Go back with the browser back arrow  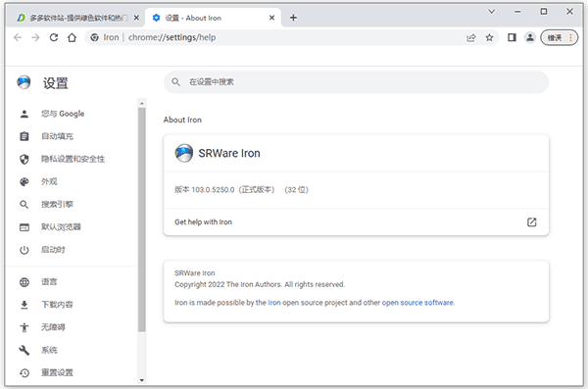click(x=18, y=37)
